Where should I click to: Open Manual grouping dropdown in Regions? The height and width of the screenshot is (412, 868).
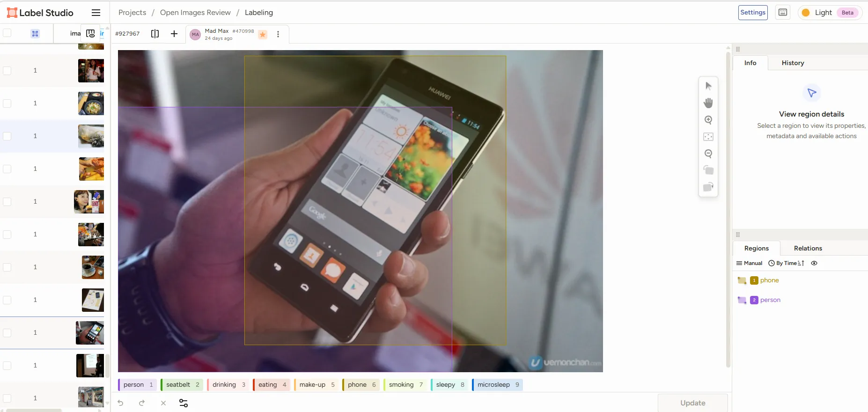click(749, 263)
